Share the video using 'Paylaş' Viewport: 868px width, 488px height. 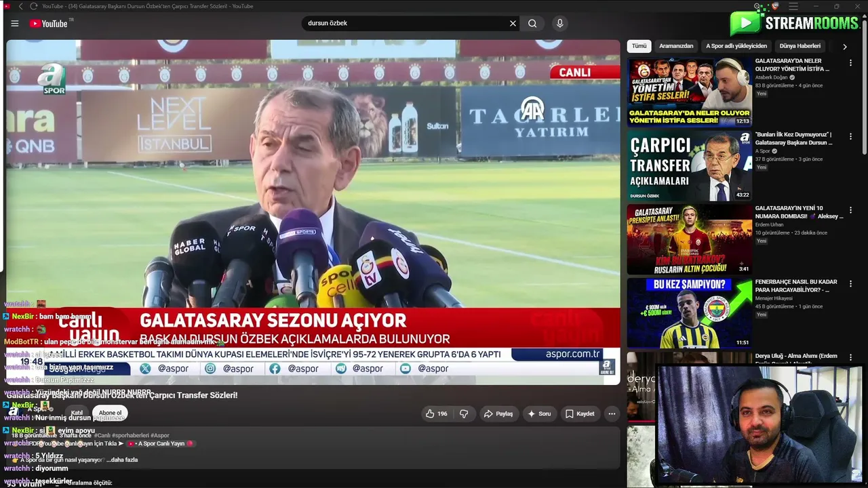(x=498, y=413)
